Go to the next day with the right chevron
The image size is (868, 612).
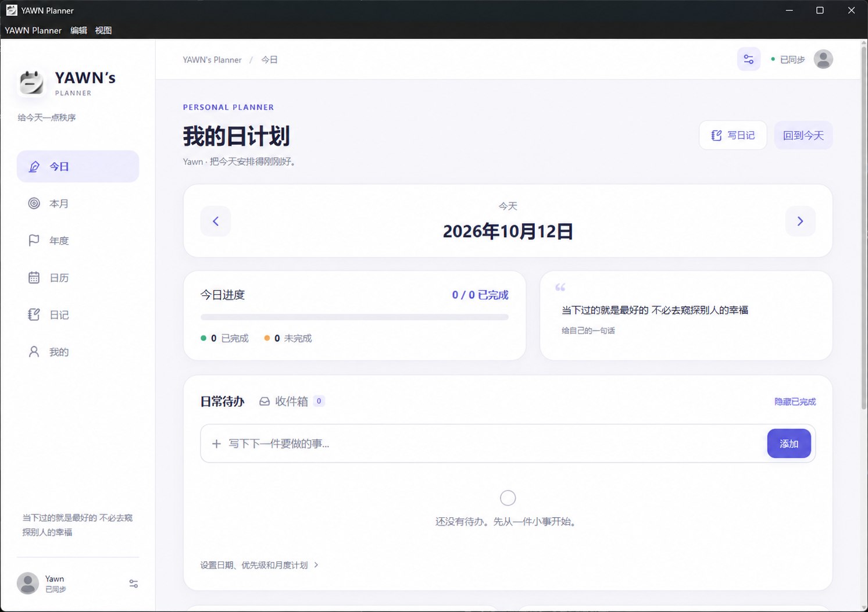(x=801, y=221)
